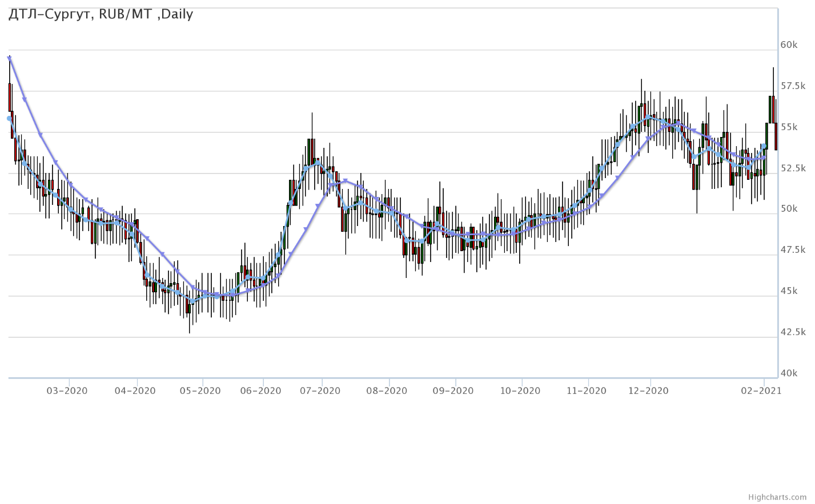The width and height of the screenshot is (815, 504).
Task: Click the first purple triangle marker at line start
Action: pos(9,58)
